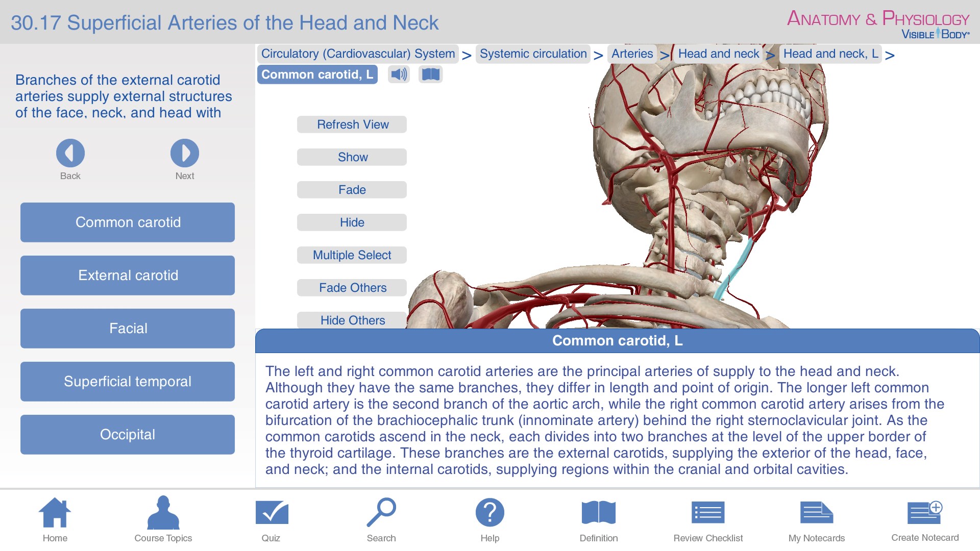Toggle visibility with Fade Others

tap(351, 288)
